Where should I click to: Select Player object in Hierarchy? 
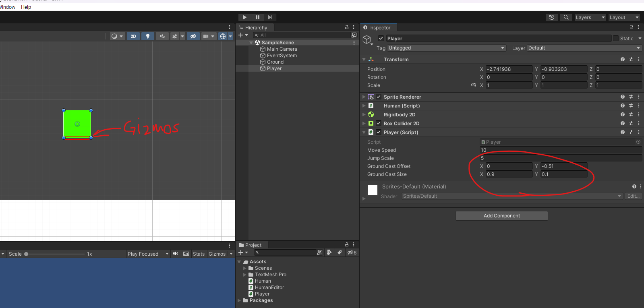[x=274, y=68]
